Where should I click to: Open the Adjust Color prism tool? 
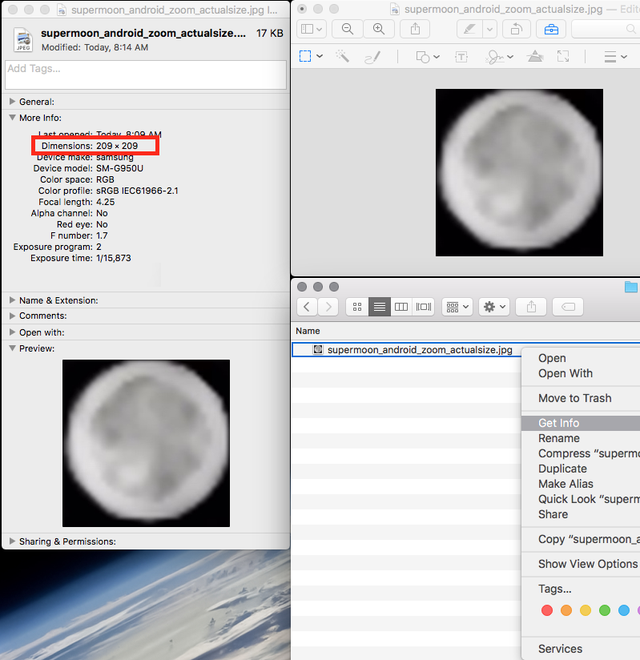click(x=535, y=57)
